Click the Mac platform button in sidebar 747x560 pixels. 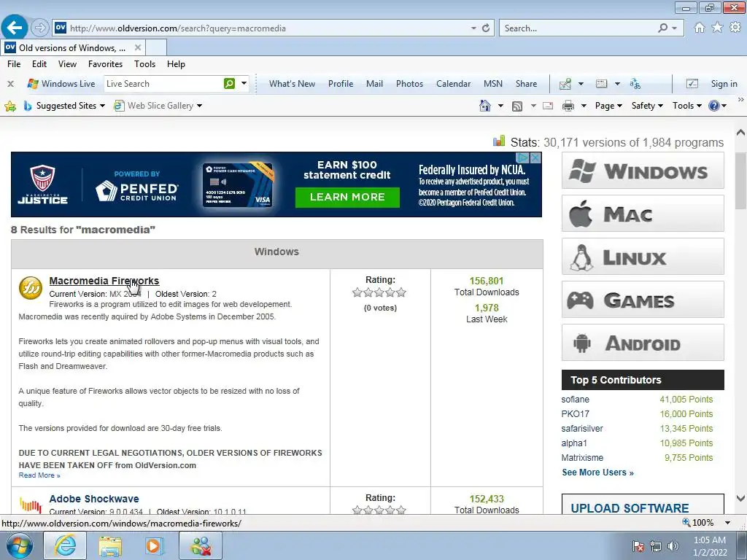coord(643,214)
